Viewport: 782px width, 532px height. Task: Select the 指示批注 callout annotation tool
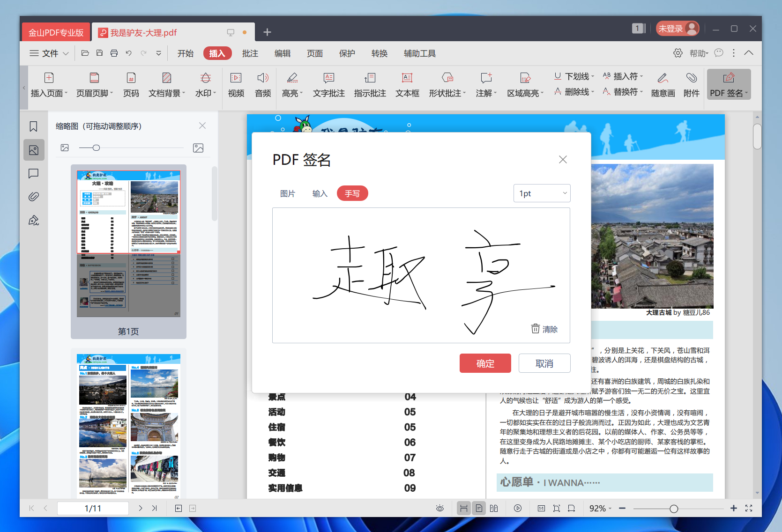370,85
